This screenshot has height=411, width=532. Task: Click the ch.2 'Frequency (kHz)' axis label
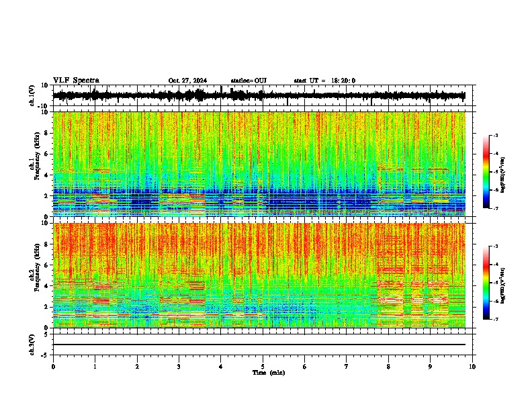pyautogui.click(x=37, y=267)
